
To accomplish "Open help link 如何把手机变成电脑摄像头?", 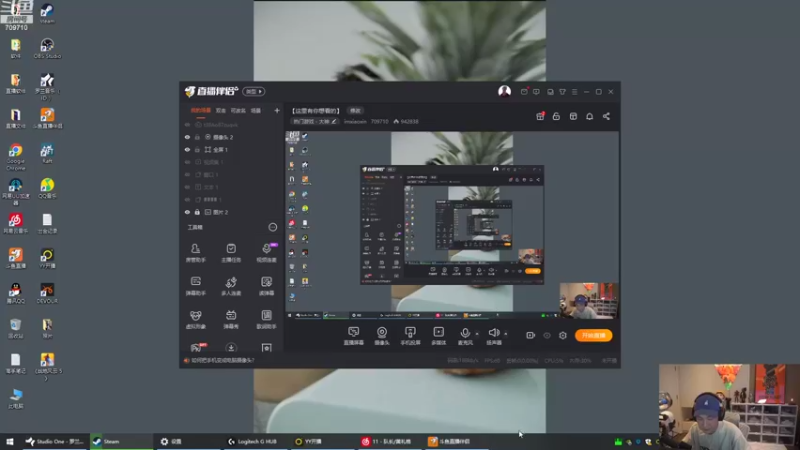I will tap(222, 360).
